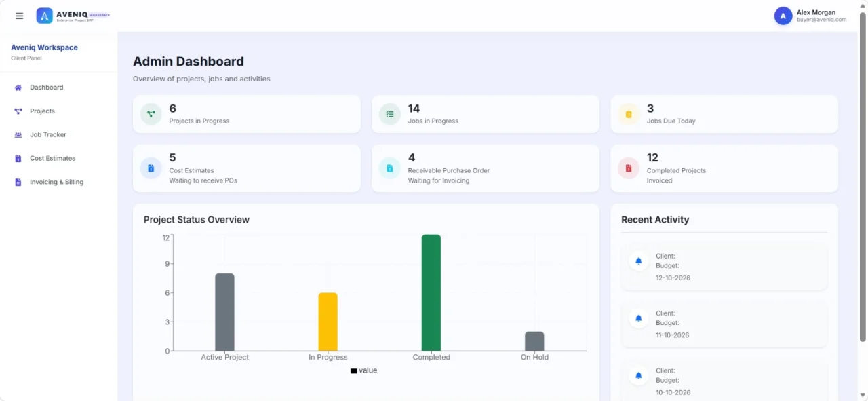Click the yellow In Progress bar
Viewport: 868px width, 401px height.
pos(328,322)
